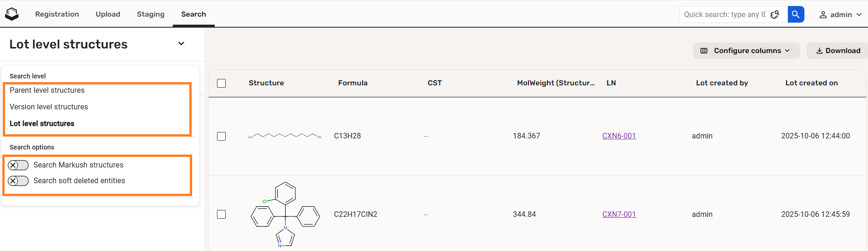Screen dimensions: 868x251
Task: Open the CXN6-001 lot link
Action: pos(619,136)
